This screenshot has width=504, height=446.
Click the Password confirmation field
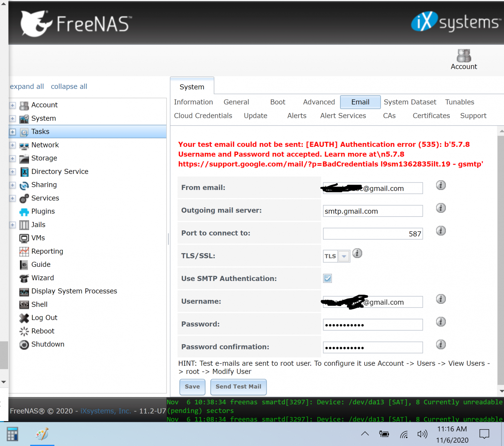(373, 348)
